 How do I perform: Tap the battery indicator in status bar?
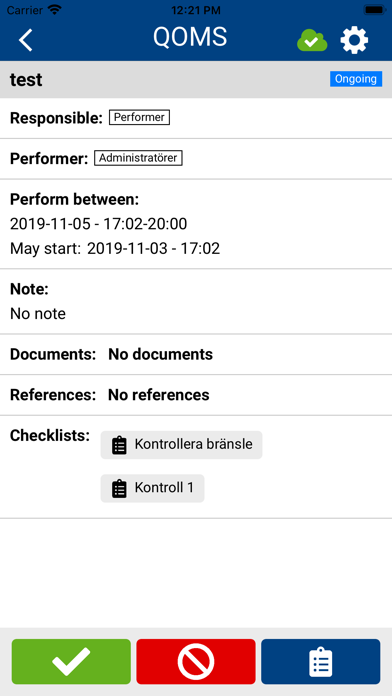click(x=374, y=10)
